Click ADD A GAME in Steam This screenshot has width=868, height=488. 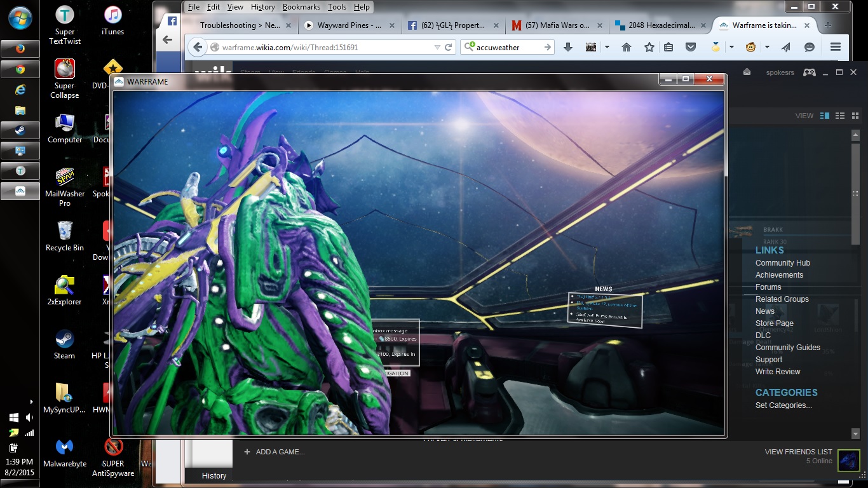click(274, 452)
